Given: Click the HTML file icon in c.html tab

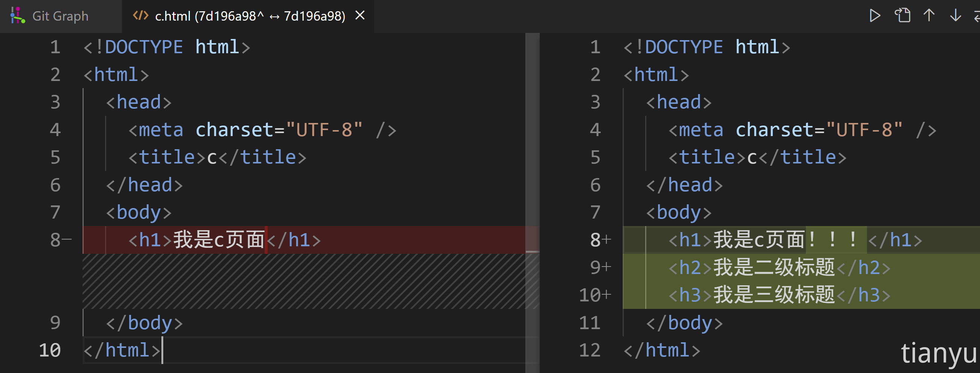Looking at the screenshot, I should point(140,16).
